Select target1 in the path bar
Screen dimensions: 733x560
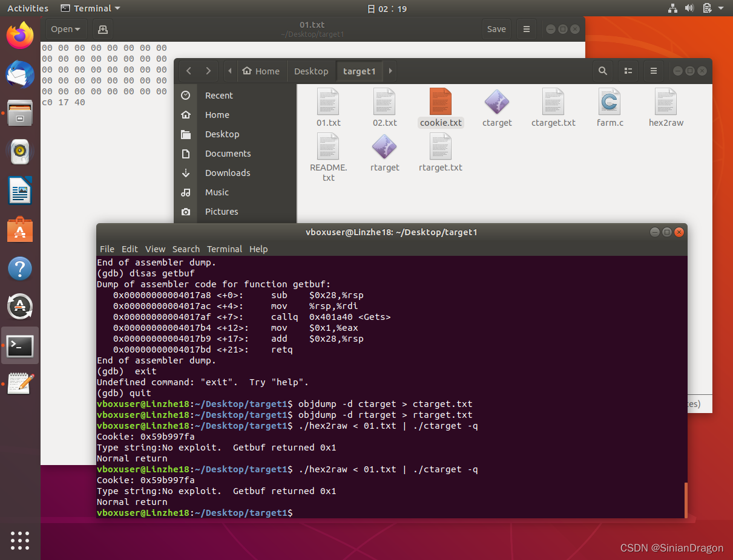(x=360, y=71)
